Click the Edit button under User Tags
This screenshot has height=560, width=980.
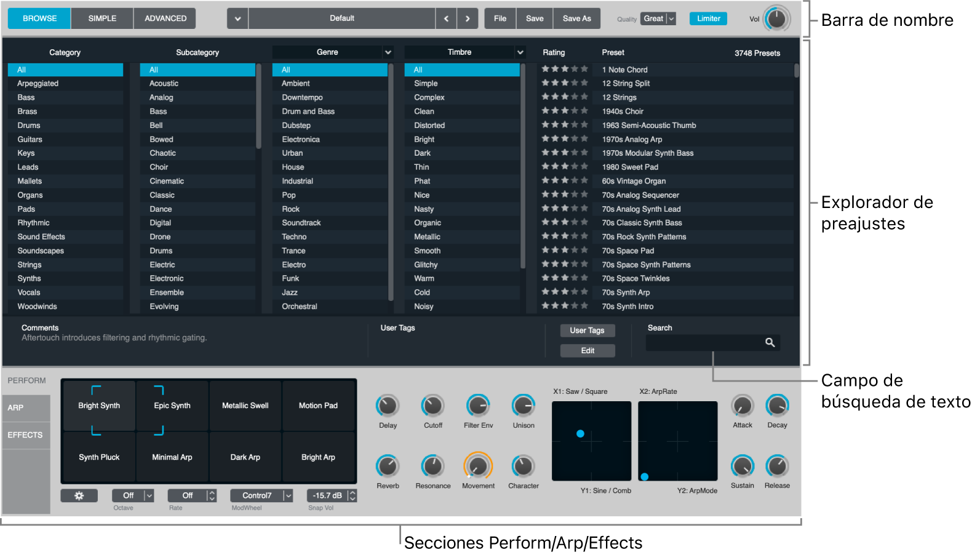tap(588, 351)
